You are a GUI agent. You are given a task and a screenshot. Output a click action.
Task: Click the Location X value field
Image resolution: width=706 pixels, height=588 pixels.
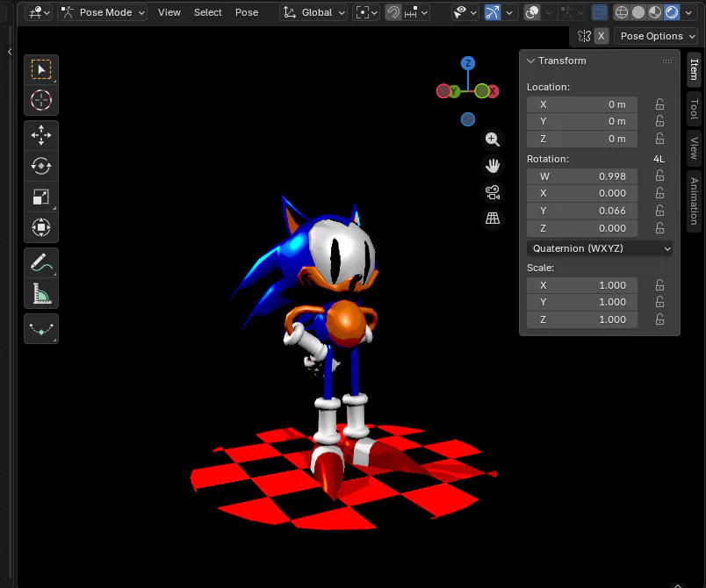(582, 104)
